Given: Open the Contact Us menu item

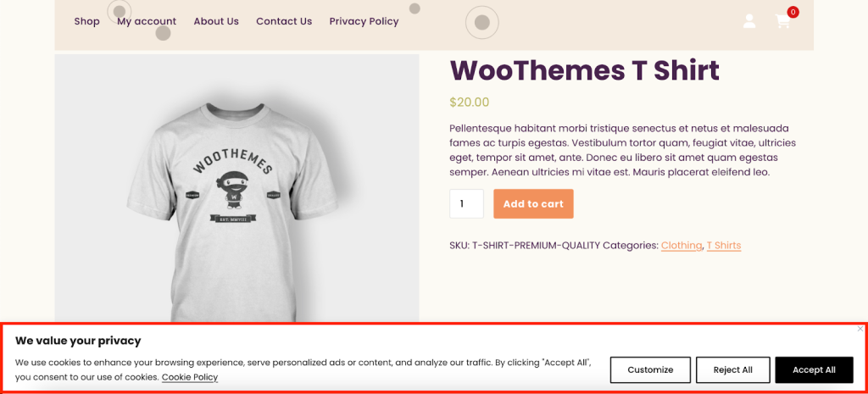Looking at the screenshot, I should tap(284, 21).
